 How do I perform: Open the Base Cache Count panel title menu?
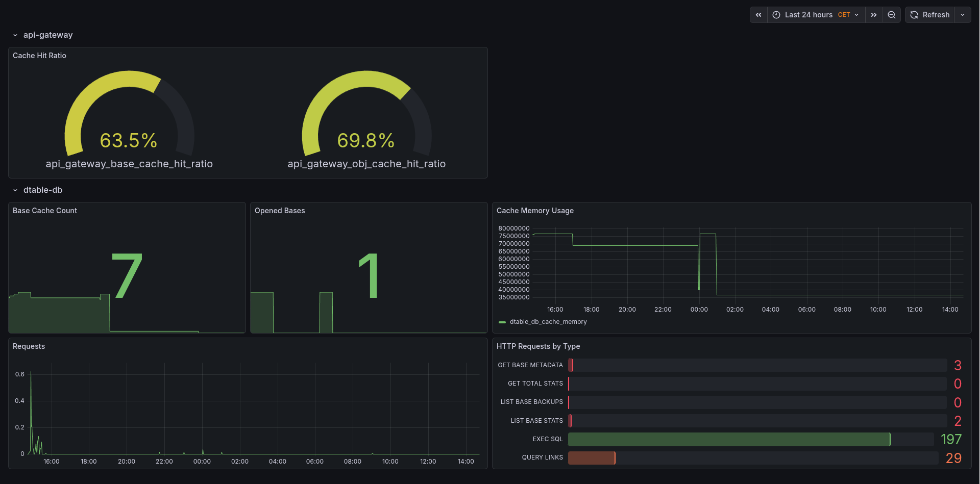[x=44, y=210]
